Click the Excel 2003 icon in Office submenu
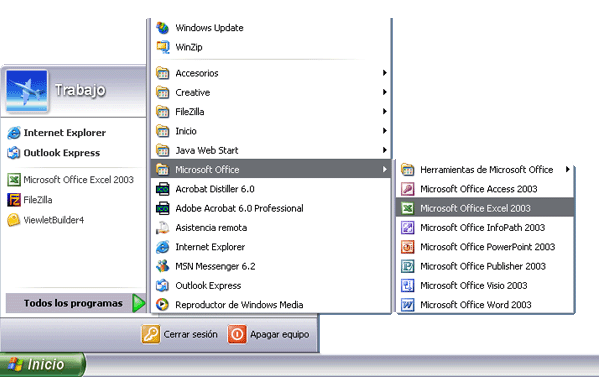599x377 pixels. click(408, 208)
